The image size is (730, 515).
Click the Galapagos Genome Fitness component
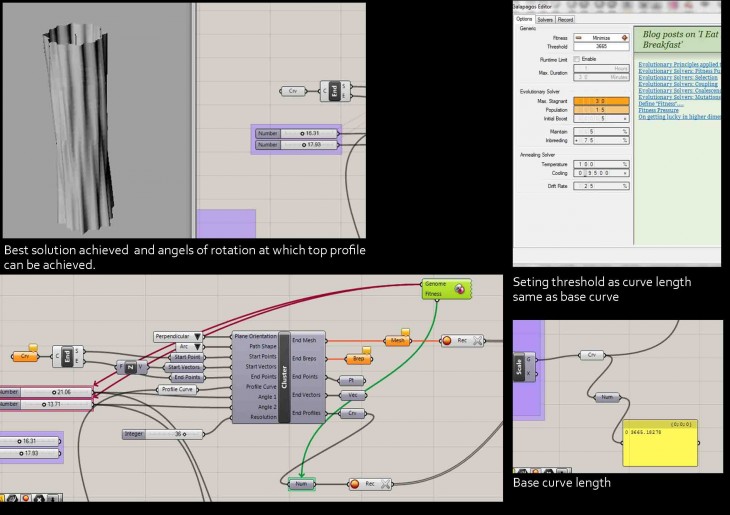coord(445,289)
